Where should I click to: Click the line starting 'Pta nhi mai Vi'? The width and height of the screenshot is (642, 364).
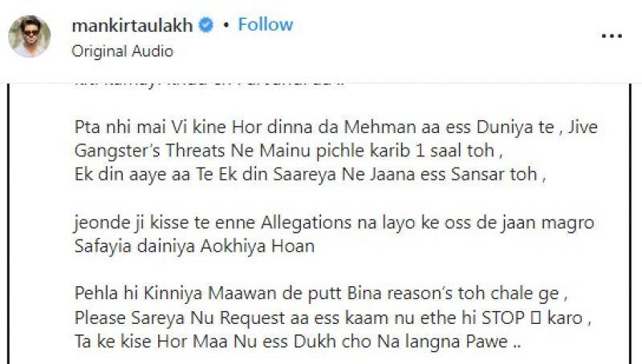[335, 127]
